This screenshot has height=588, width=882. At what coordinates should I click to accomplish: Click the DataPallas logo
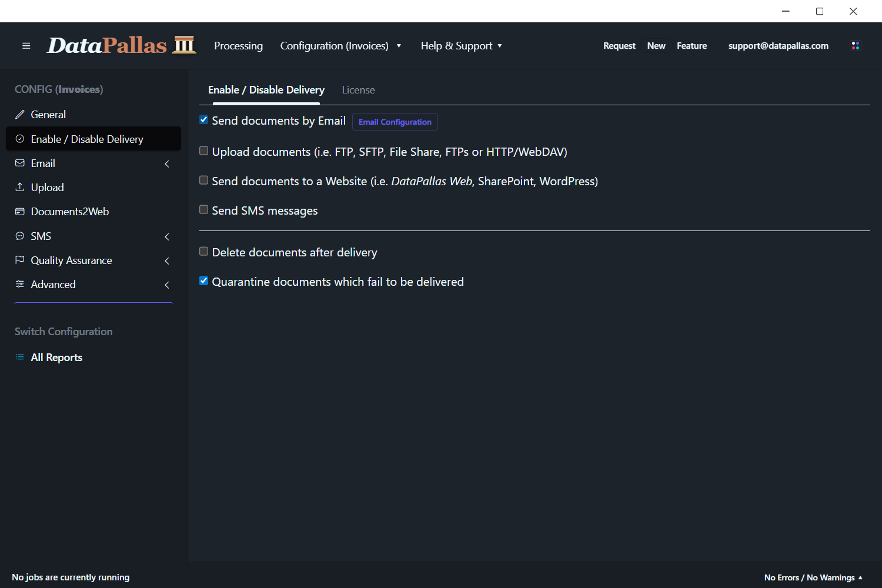tap(121, 45)
